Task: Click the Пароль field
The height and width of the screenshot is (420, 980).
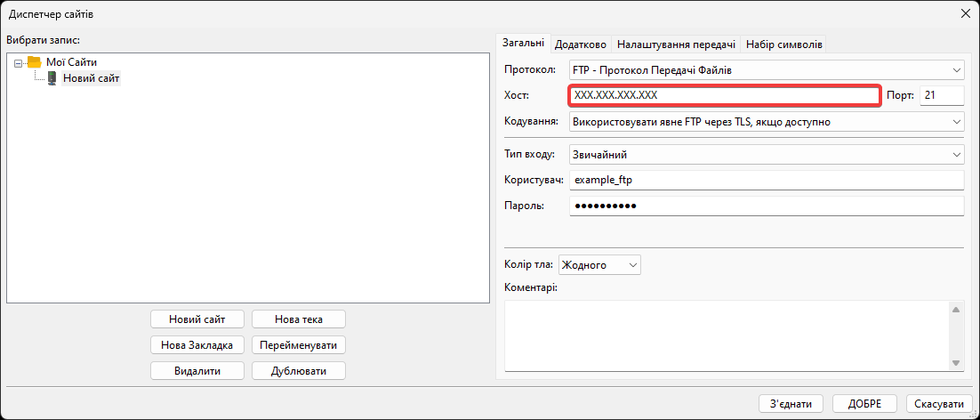Action: pyautogui.click(x=766, y=206)
